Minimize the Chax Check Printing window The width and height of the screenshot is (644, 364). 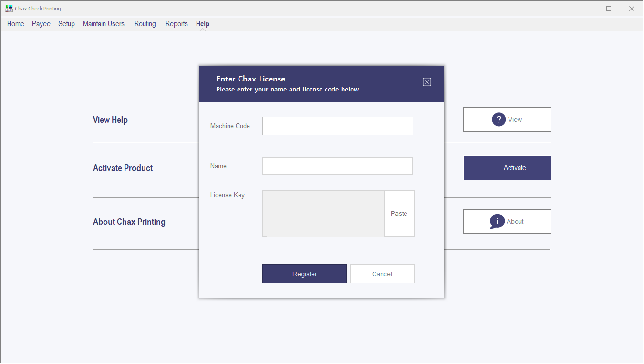(586, 9)
